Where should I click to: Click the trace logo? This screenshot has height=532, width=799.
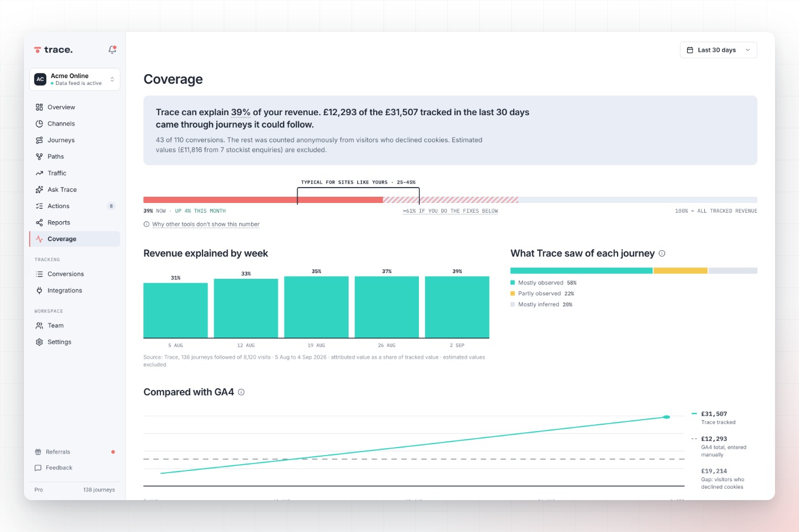(x=54, y=50)
